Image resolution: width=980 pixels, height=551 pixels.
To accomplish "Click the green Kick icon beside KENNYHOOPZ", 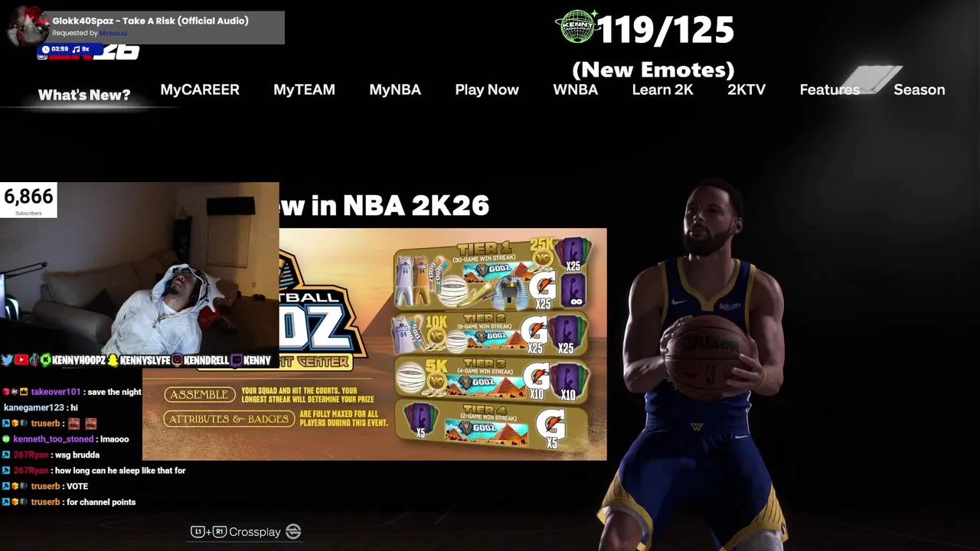I will [x=46, y=360].
